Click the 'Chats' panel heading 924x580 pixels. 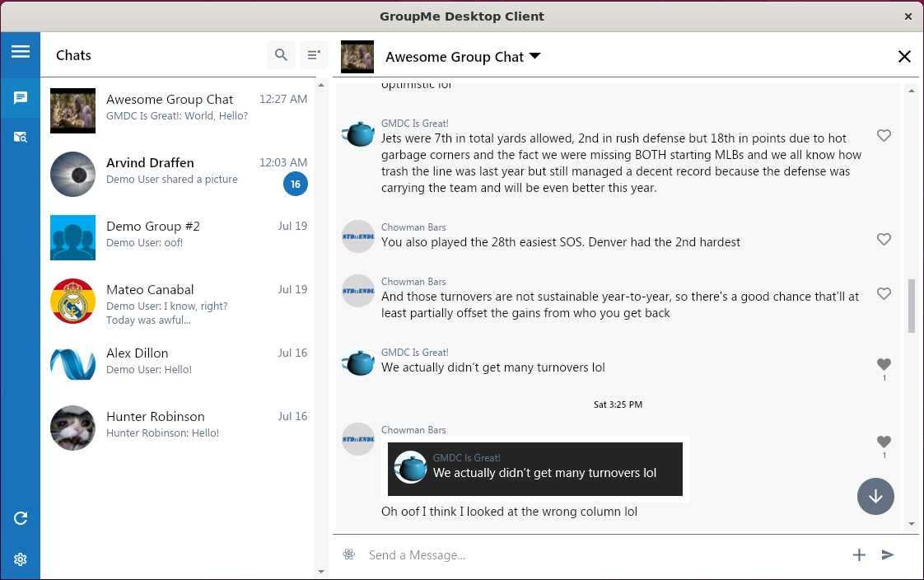[x=73, y=55]
